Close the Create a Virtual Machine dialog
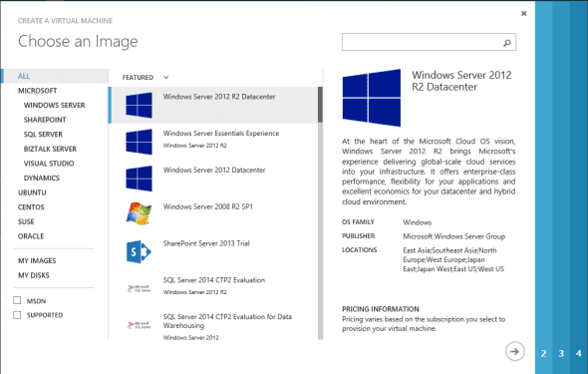Screen dimensions: 588x374 tap(524, 14)
